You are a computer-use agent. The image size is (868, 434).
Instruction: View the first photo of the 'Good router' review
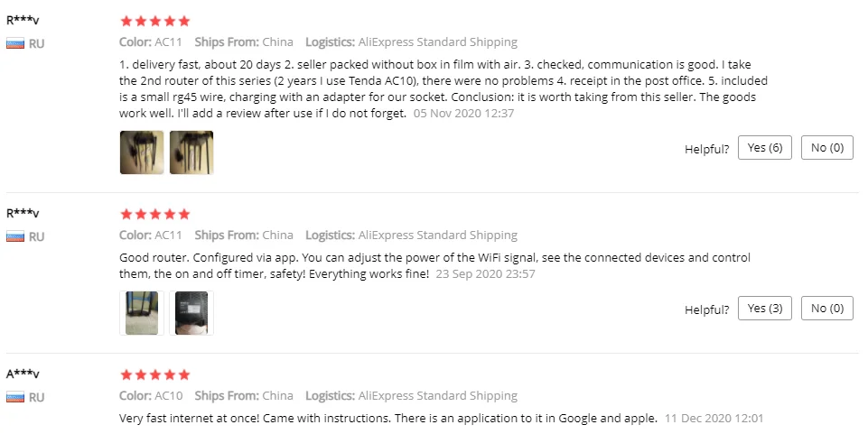(x=139, y=313)
